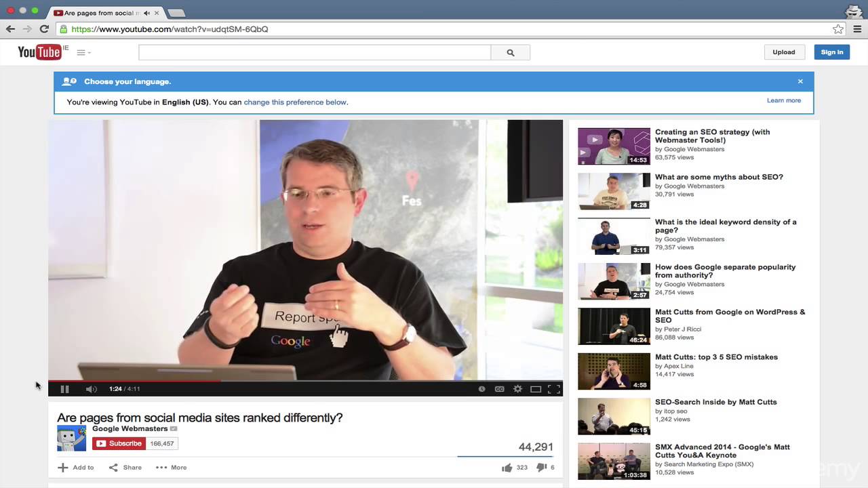Image resolution: width=868 pixels, height=488 pixels.
Task: Click the '63,575 views' text
Action: (x=674, y=157)
